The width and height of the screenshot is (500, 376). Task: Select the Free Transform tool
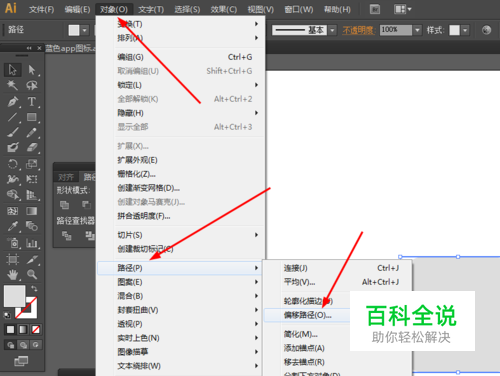[x=32, y=179]
